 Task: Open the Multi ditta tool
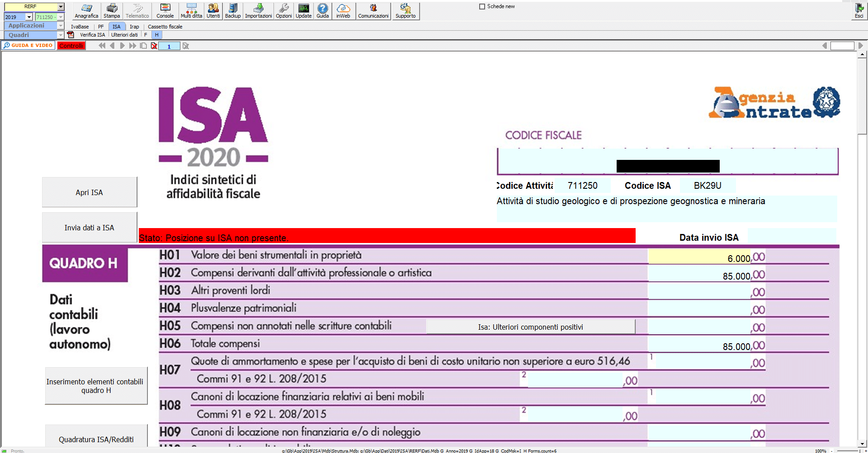coord(191,11)
